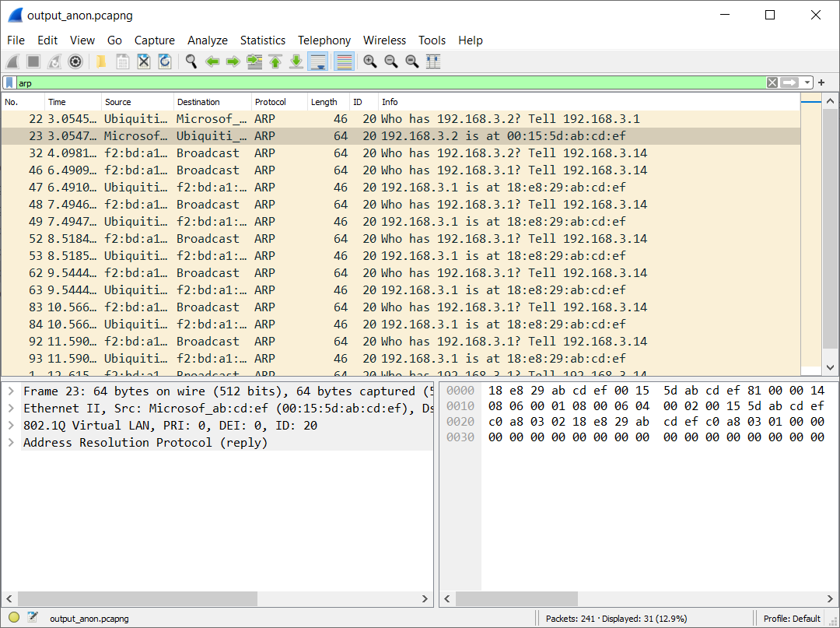Sort by the Info column header
The height and width of the screenshot is (628, 840).
tap(590, 102)
